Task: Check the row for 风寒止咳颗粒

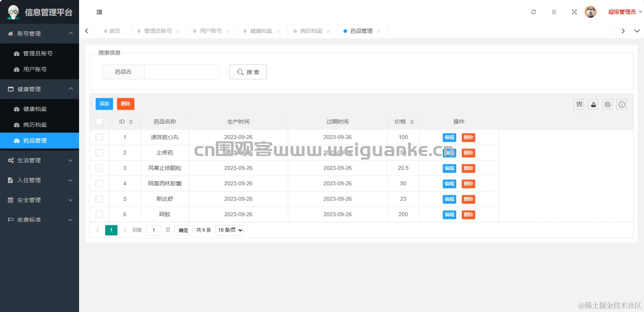Action: tap(99, 168)
